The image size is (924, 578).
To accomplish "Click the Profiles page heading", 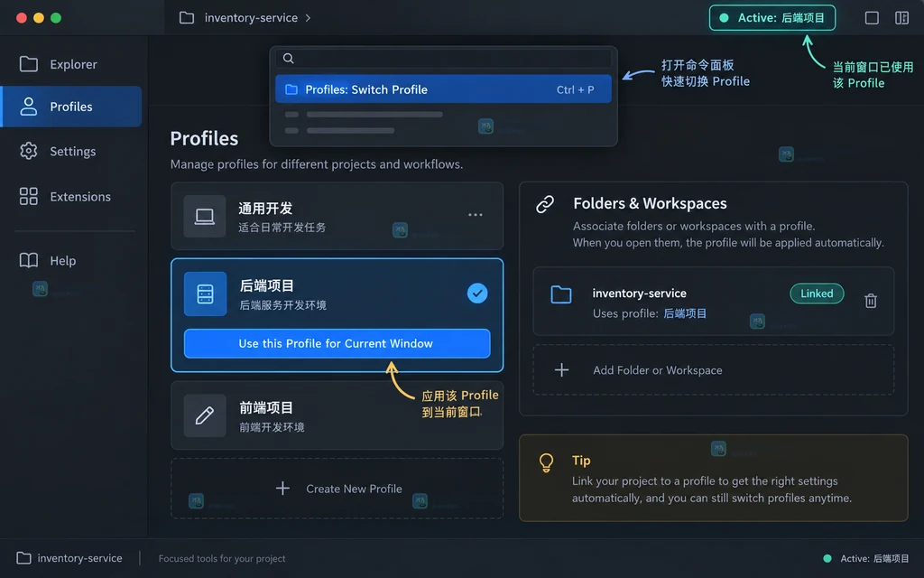I will click(204, 138).
